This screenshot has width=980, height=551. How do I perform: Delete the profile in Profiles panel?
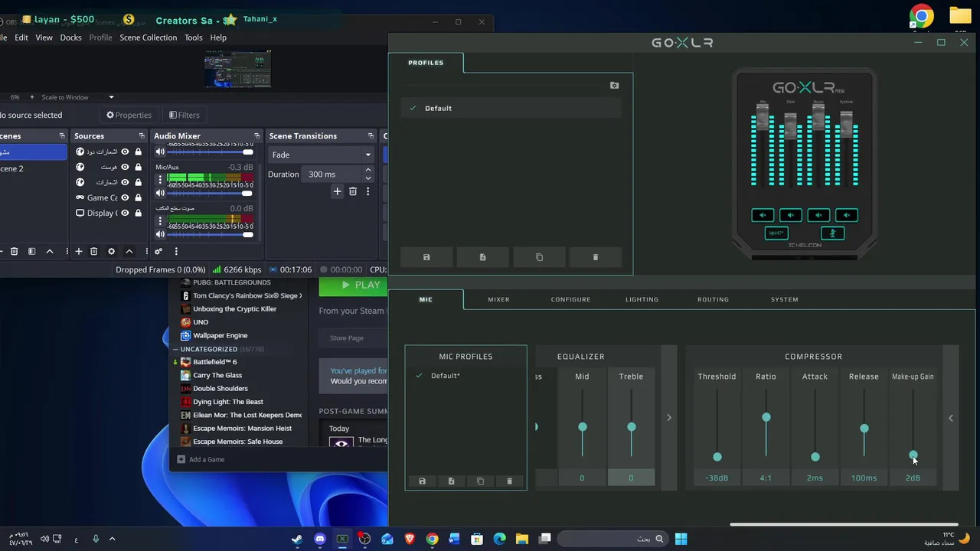pos(596,257)
